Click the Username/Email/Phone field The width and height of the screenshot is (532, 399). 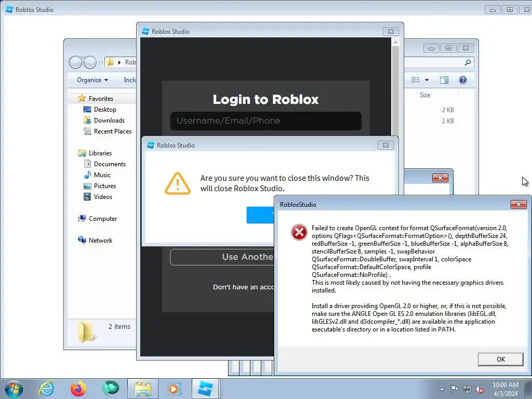[x=265, y=121]
